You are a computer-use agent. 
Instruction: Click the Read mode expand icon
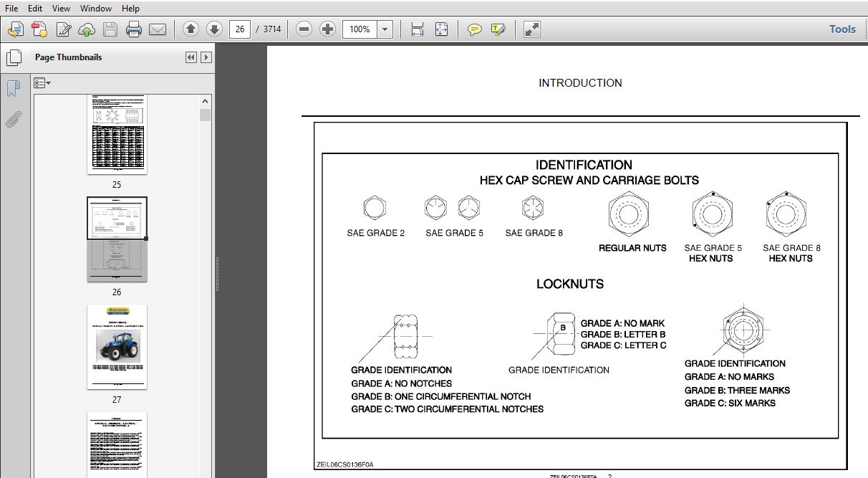pyautogui.click(x=531, y=29)
